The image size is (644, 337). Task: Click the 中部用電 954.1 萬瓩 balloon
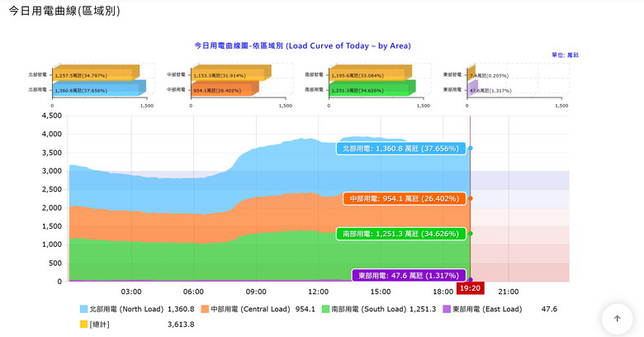point(405,198)
